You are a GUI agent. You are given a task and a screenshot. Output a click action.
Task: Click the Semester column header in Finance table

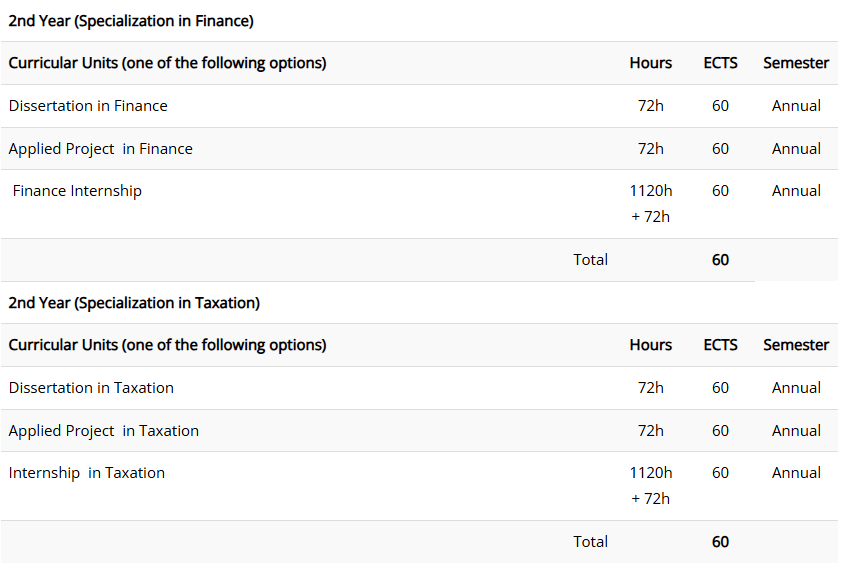coord(796,63)
